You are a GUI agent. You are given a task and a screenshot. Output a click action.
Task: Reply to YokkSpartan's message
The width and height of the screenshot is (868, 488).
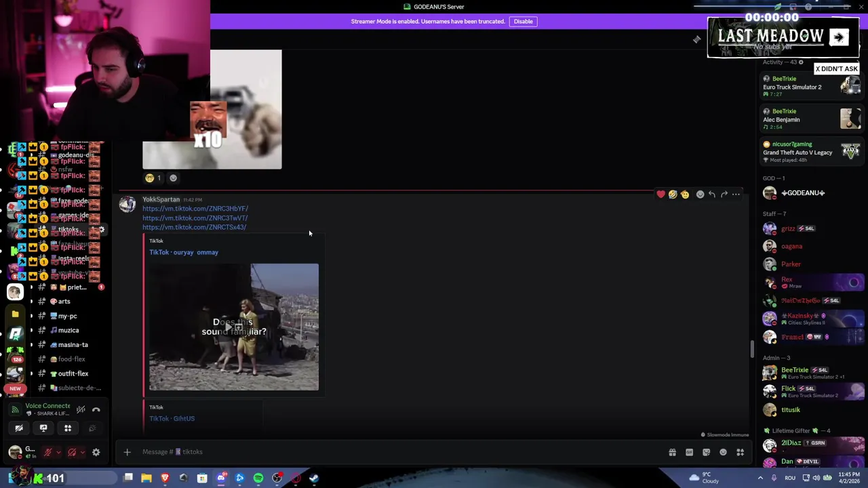coord(712,195)
